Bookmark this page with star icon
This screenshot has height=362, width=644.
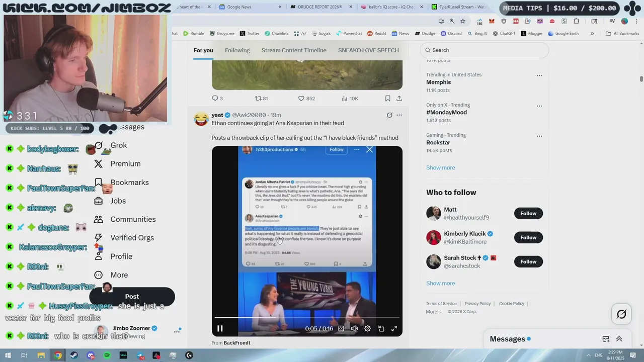463,21
